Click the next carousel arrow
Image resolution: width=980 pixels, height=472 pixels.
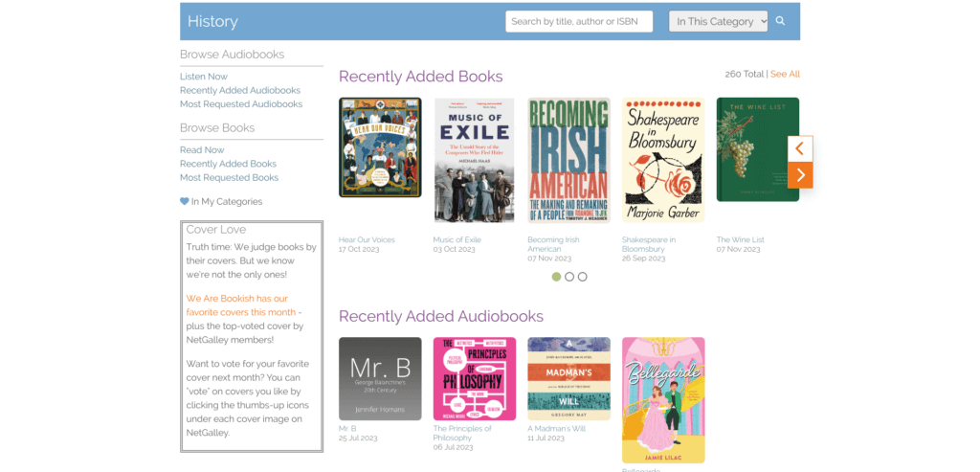[x=800, y=175]
